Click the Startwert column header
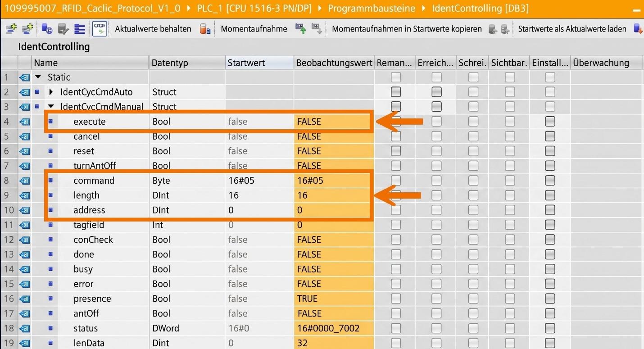This screenshot has width=644, height=349. [259, 63]
